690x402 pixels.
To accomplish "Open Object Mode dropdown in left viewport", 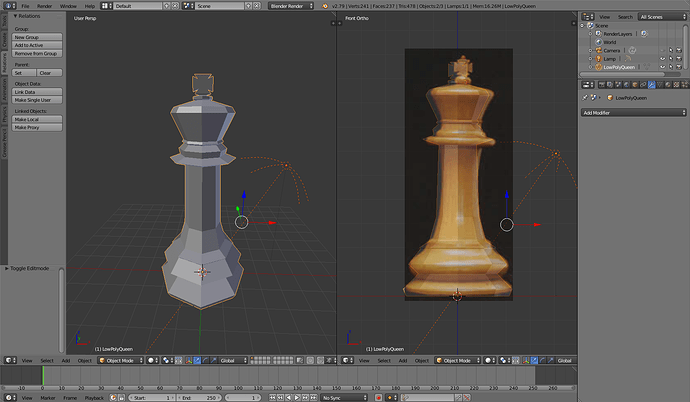I will pyautogui.click(x=121, y=360).
